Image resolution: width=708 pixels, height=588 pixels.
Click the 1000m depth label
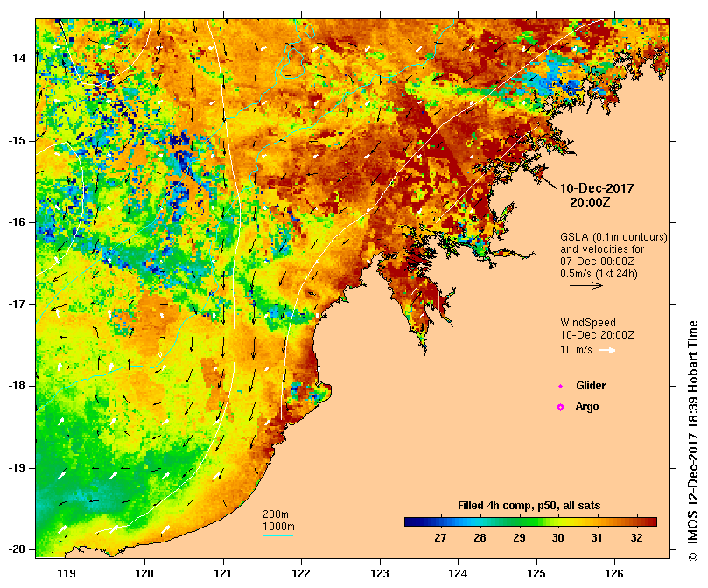[x=278, y=527]
